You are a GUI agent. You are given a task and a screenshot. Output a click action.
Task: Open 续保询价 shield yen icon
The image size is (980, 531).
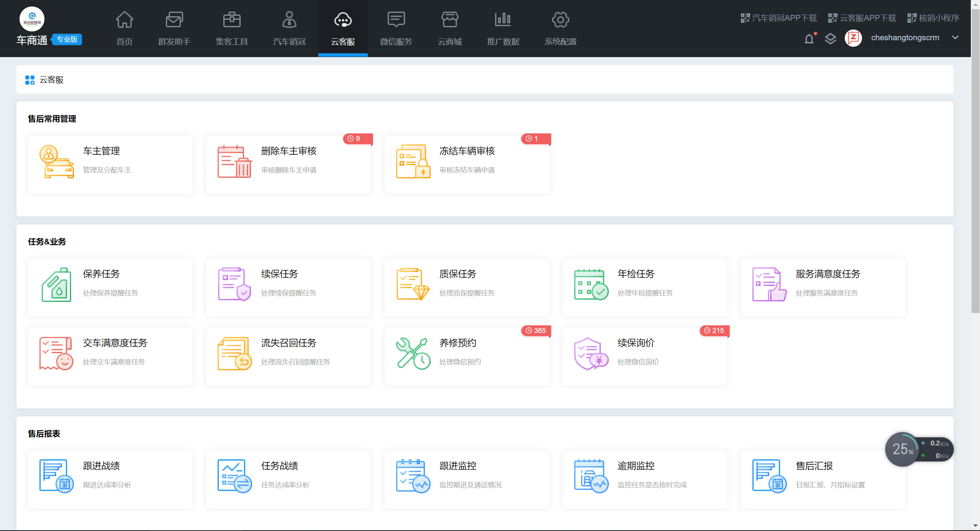coord(591,353)
